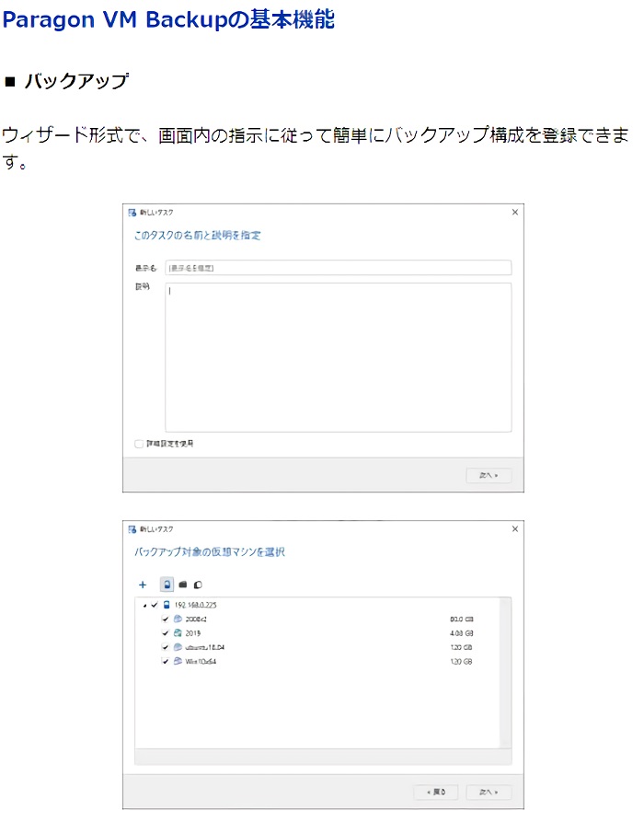644x834 pixels.
Task: Uncheck the 2019 virtual machine checkbox
Action: (166, 633)
